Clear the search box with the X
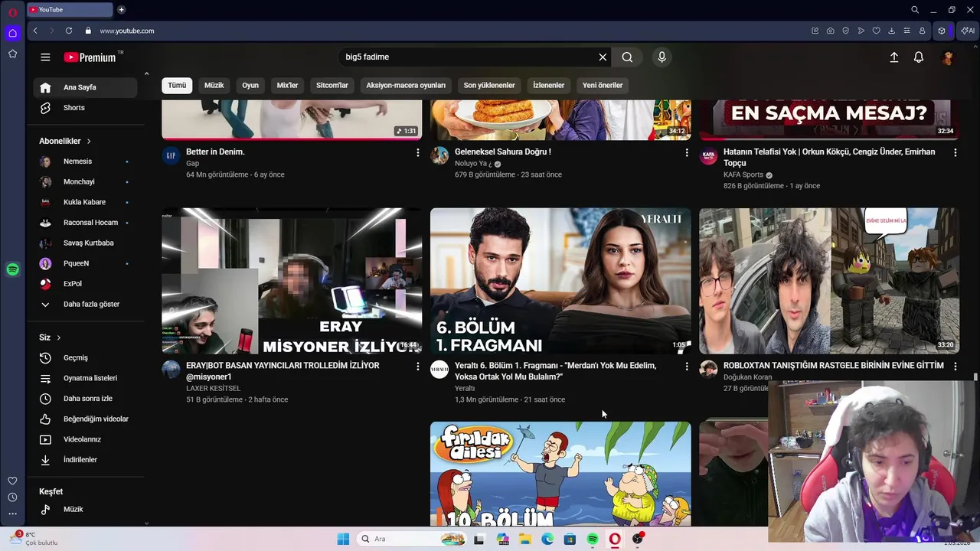This screenshot has height=551, width=980. coord(603,57)
